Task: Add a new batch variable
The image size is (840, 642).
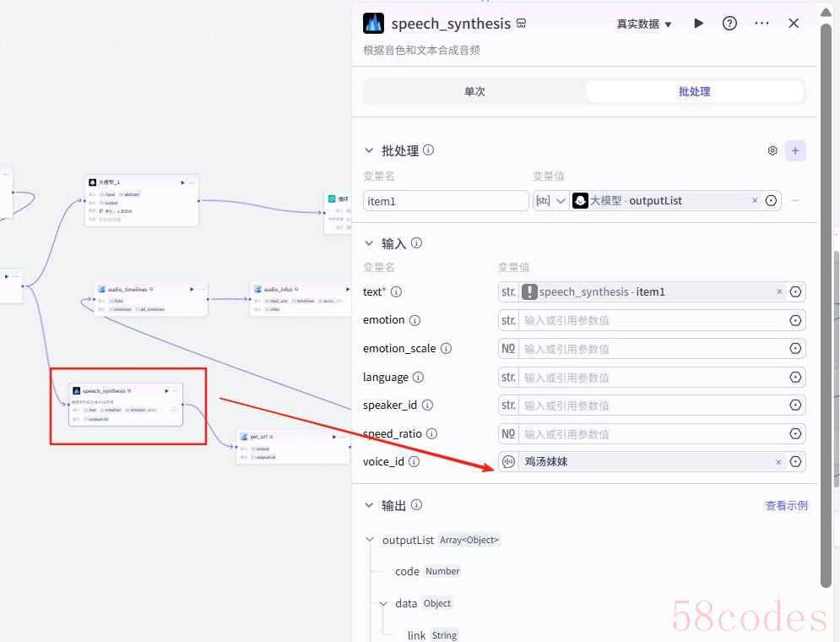Action: [x=795, y=150]
